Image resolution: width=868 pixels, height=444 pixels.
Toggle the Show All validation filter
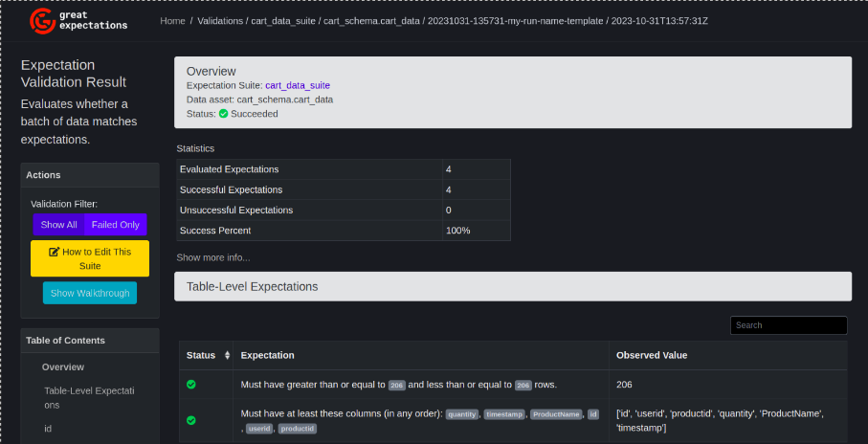[x=59, y=225]
